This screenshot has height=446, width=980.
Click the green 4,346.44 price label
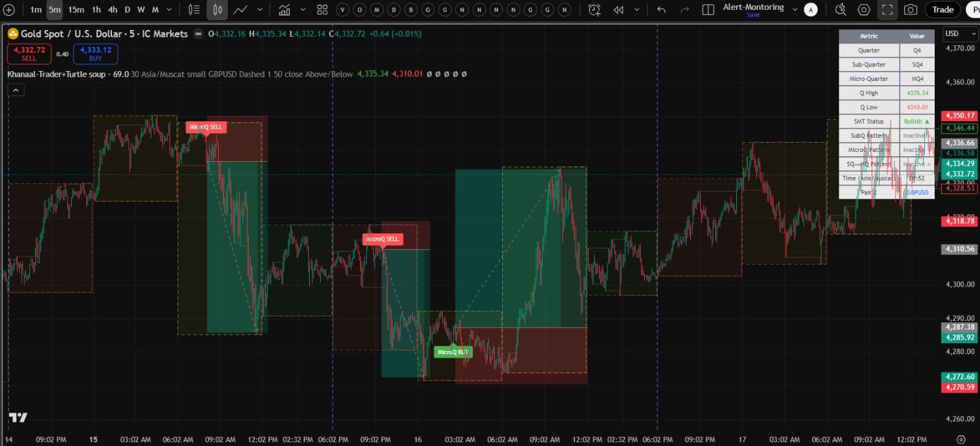[x=959, y=129]
